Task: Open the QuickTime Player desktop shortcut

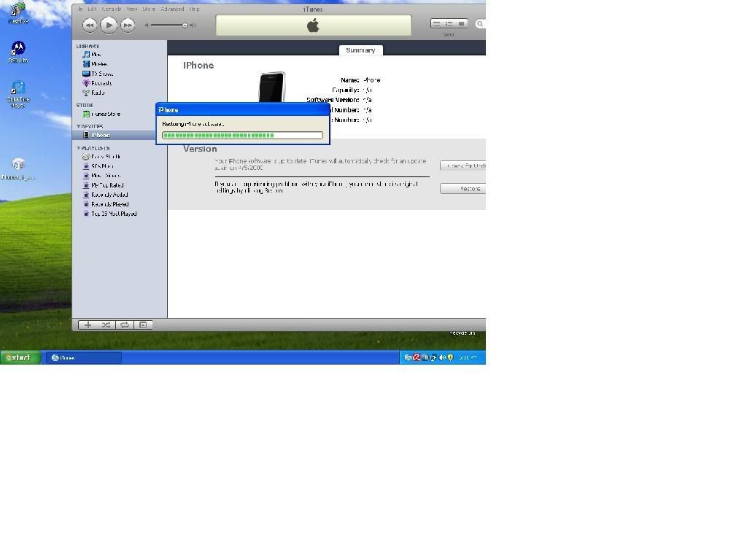Action: 18,94
